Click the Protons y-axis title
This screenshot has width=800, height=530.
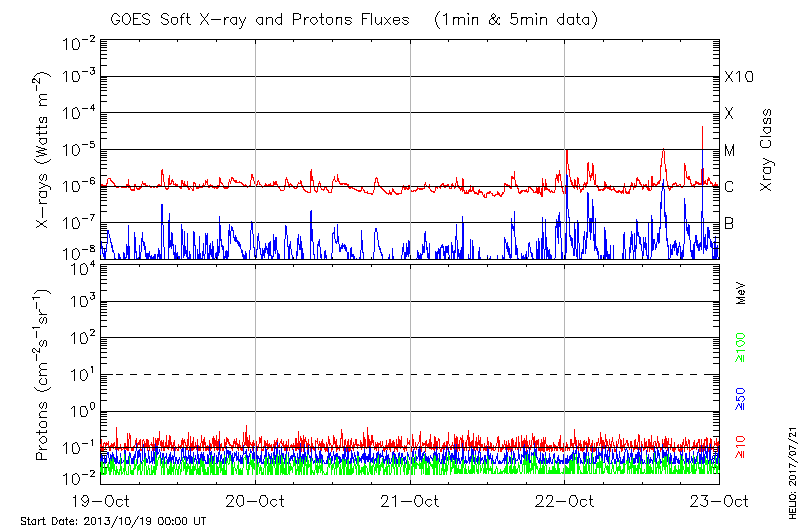[x=44, y=375]
